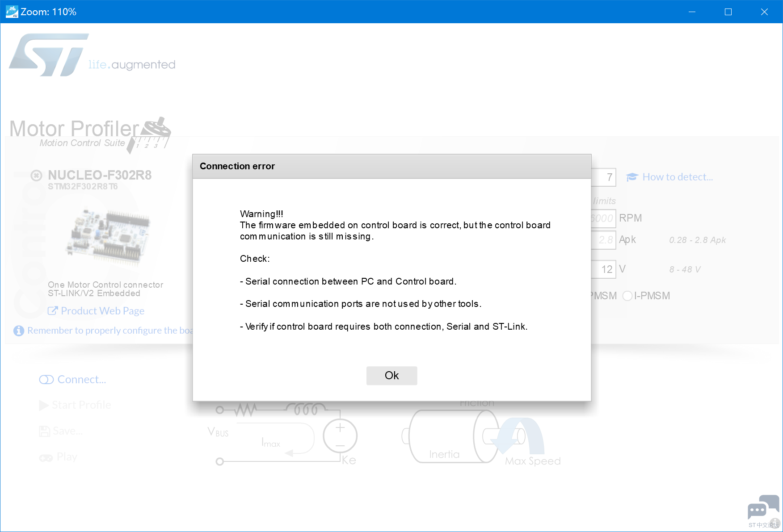Image resolution: width=783 pixels, height=532 pixels.
Task: Click the Save... label
Action: (68, 431)
